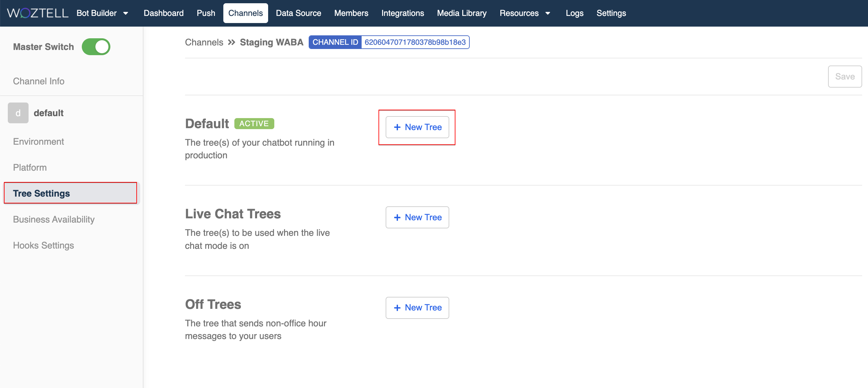The image size is (868, 388).
Task: Open the Members page
Action: [x=351, y=13]
